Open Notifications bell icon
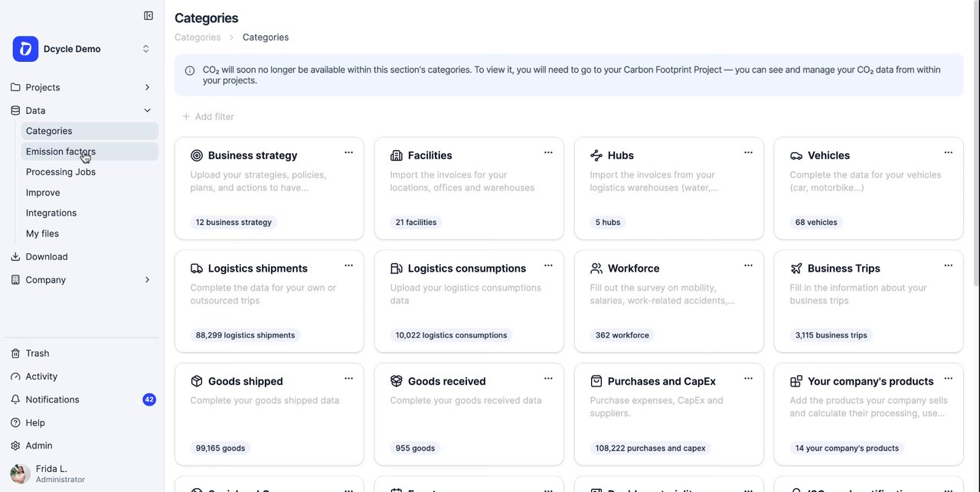 click(x=15, y=399)
